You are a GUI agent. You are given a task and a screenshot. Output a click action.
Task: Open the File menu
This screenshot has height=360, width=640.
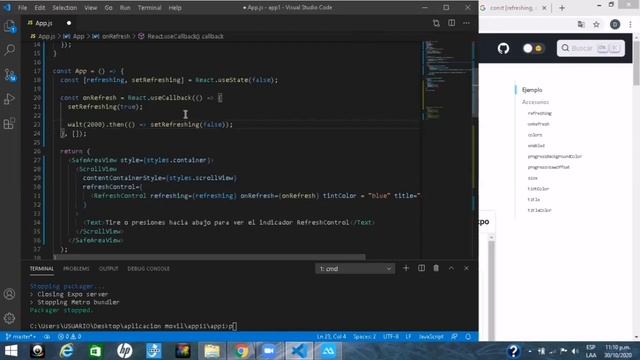22,8
